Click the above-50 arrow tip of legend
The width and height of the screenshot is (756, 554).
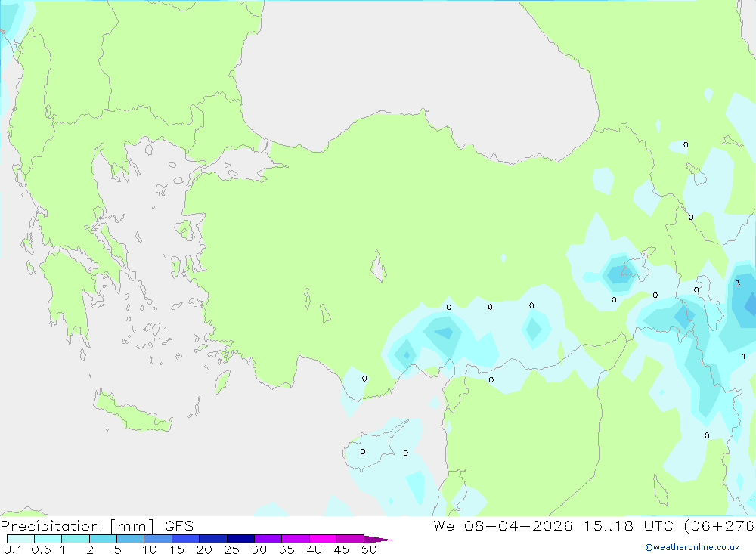378,539
